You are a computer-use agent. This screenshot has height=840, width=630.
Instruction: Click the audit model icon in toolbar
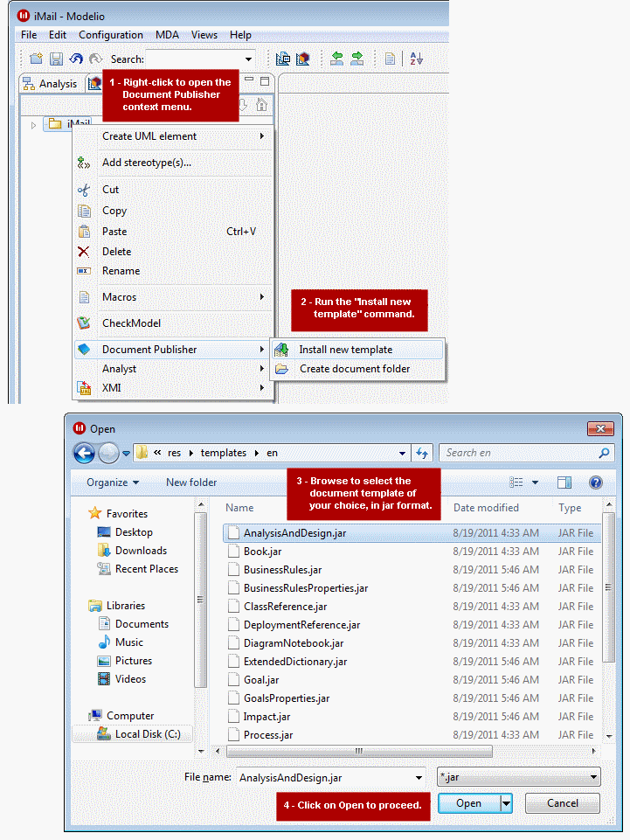283,59
